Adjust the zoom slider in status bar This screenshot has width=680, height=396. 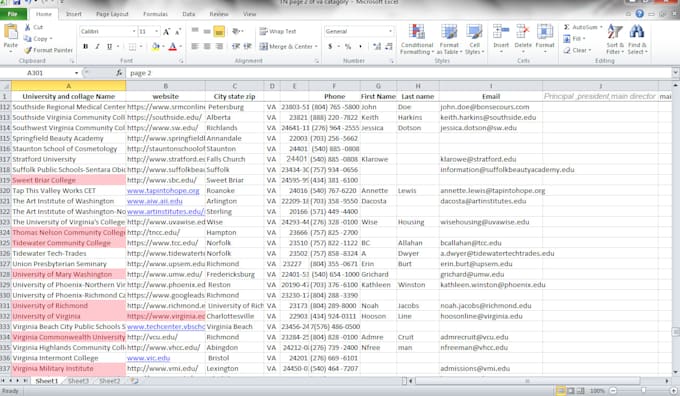click(643, 391)
